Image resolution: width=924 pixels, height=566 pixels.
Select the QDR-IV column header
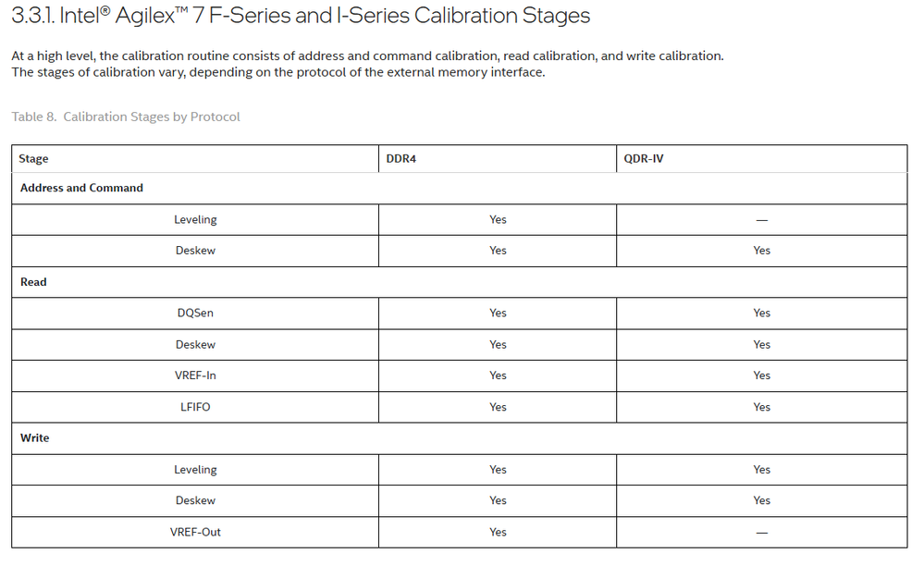click(x=644, y=159)
